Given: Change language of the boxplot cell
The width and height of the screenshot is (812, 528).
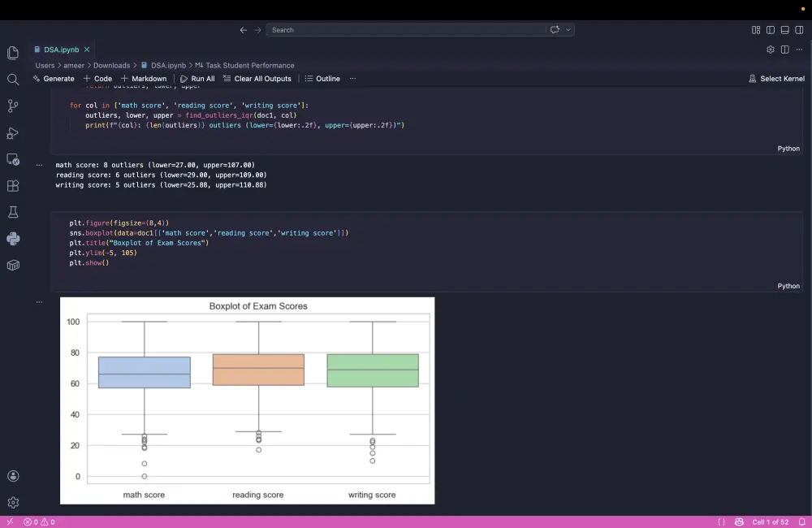Looking at the screenshot, I should [x=788, y=286].
